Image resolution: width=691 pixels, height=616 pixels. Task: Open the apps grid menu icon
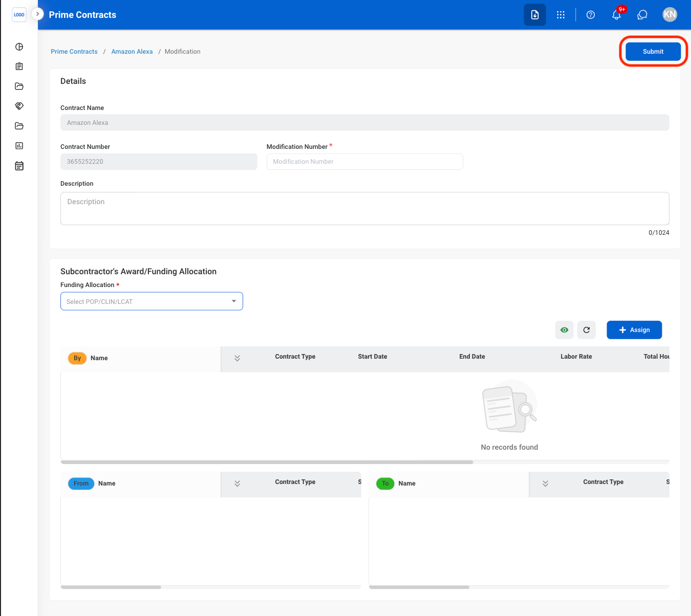click(561, 15)
